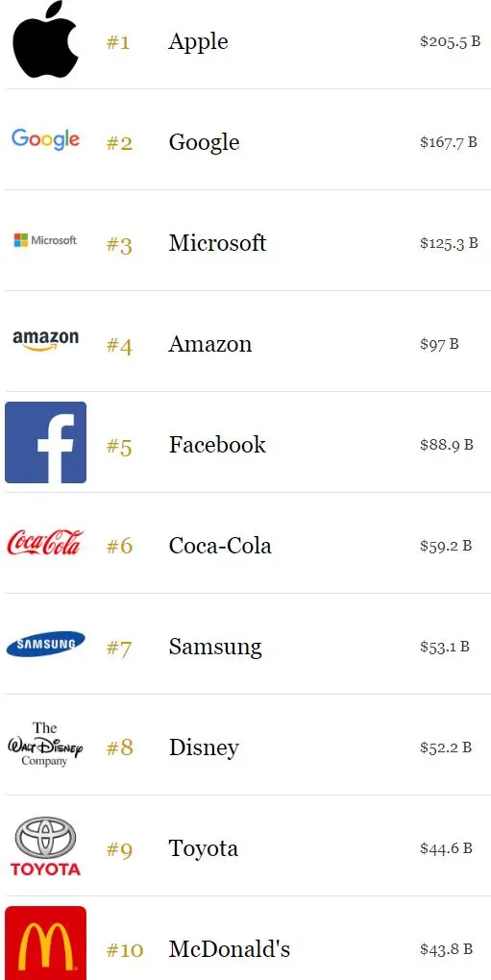Select the $88.9 B value for Facebook

click(447, 445)
